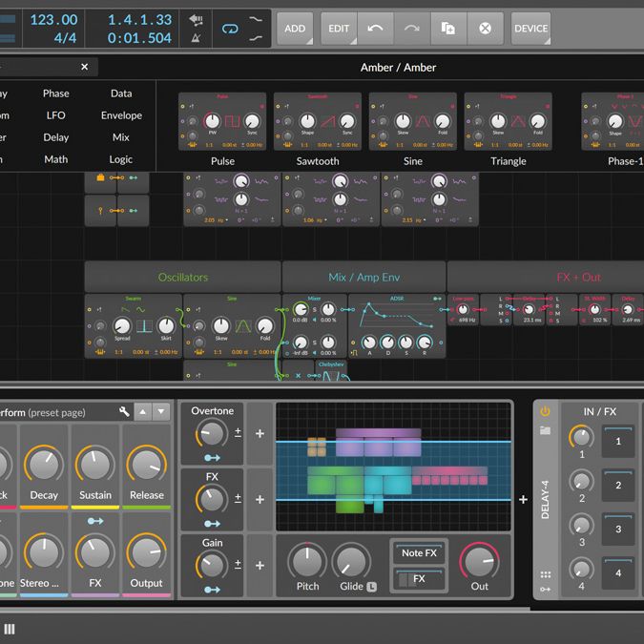
Task: Click the Glide knob
Action: (351, 562)
